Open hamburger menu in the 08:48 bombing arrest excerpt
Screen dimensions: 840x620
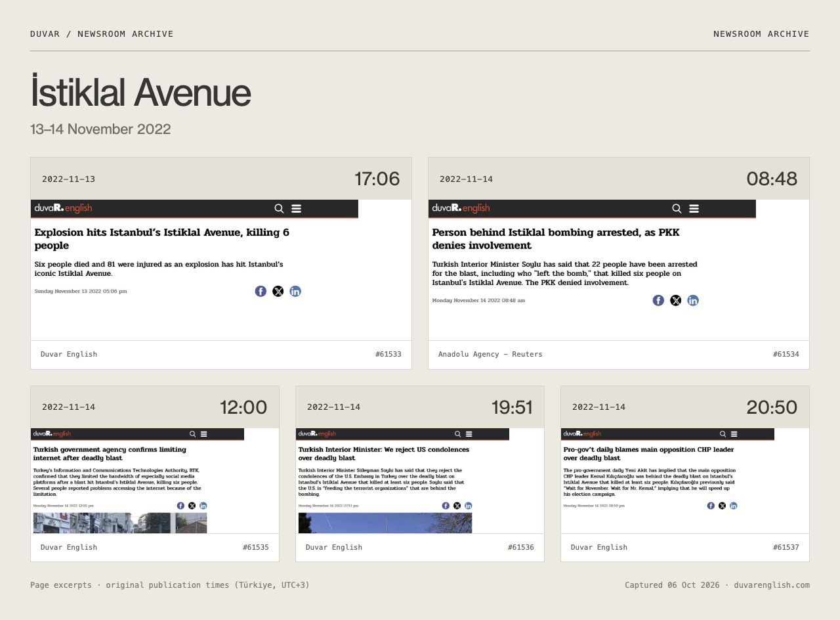tap(694, 209)
